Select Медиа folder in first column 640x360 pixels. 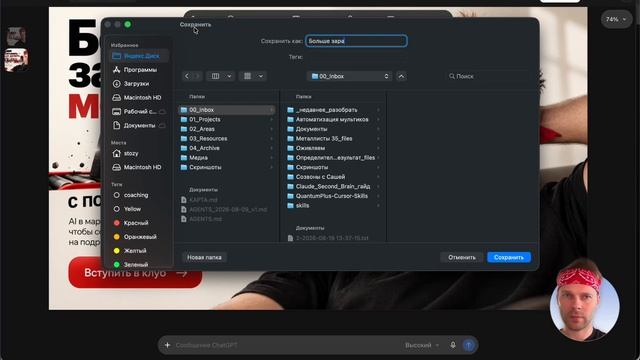point(227,158)
